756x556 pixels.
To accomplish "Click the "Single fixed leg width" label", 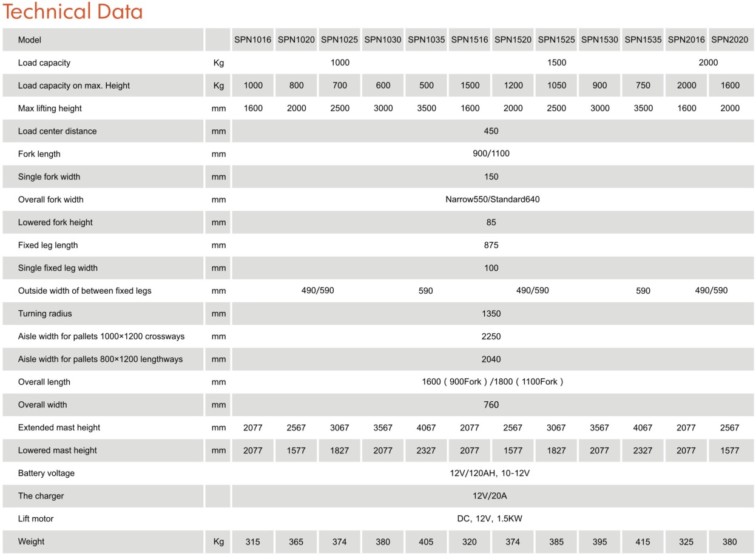I will click(x=58, y=268).
